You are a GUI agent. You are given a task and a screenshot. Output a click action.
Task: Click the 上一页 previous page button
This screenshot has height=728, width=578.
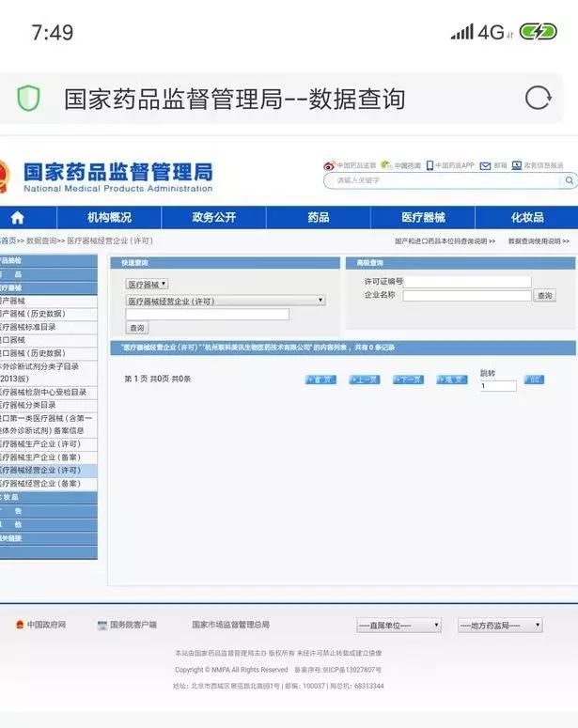(365, 379)
